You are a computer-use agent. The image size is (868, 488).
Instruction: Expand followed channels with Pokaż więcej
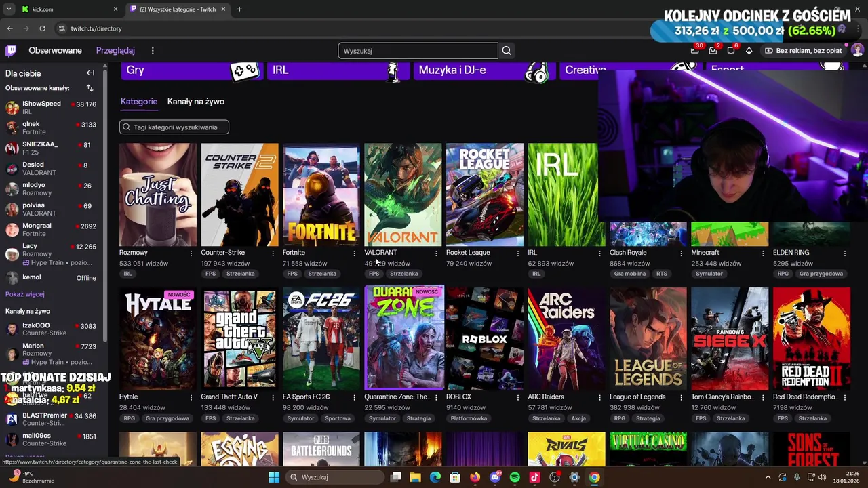[25, 294]
